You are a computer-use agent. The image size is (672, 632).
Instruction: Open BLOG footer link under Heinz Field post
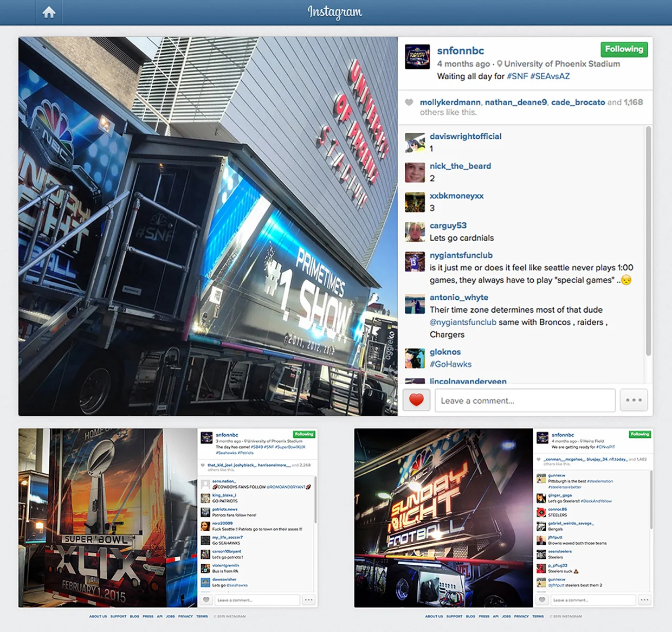pyautogui.click(x=470, y=616)
